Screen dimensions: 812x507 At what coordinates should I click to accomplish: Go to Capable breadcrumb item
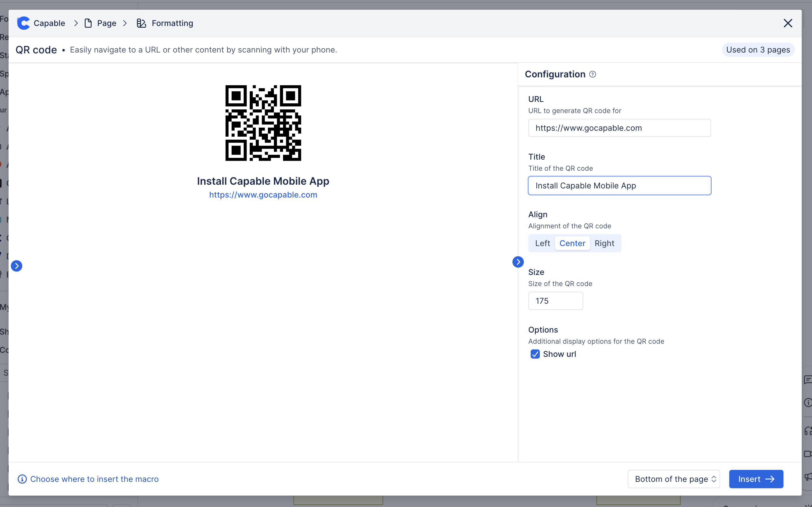point(49,23)
